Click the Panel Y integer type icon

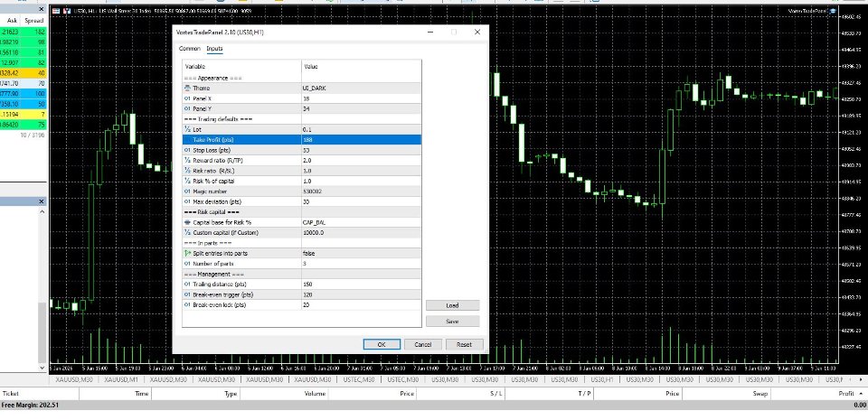[x=187, y=109]
